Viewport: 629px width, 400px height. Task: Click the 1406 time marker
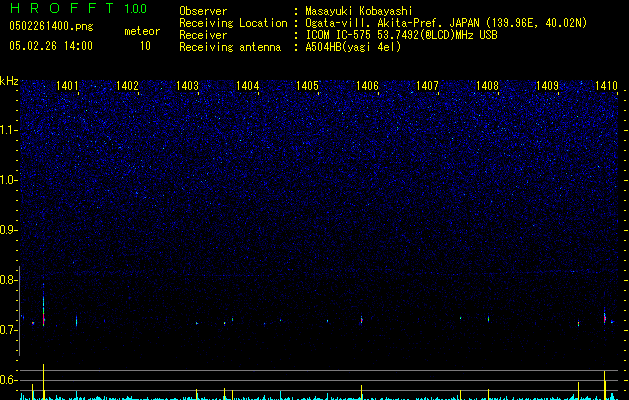pos(367,86)
